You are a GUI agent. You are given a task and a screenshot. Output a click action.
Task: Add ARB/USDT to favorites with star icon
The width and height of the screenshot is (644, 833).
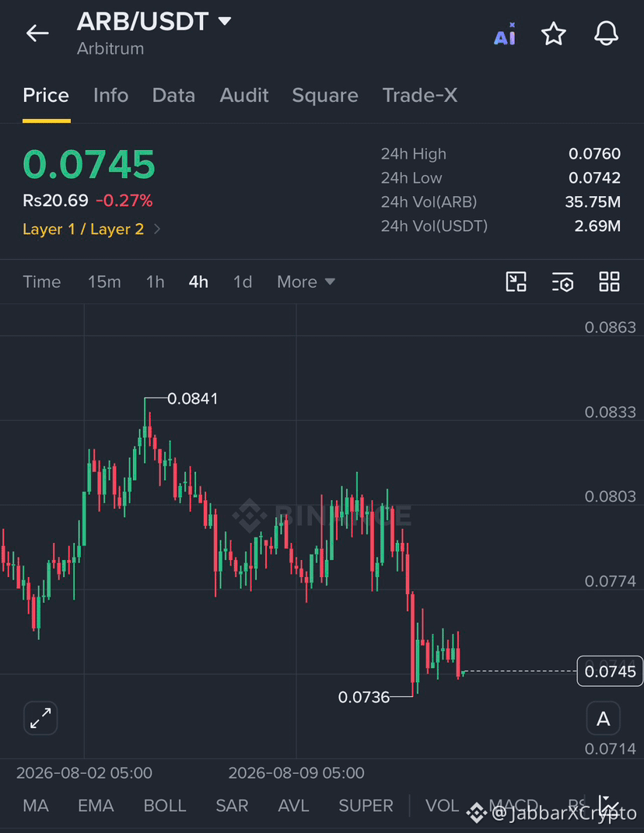[x=554, y=34]
